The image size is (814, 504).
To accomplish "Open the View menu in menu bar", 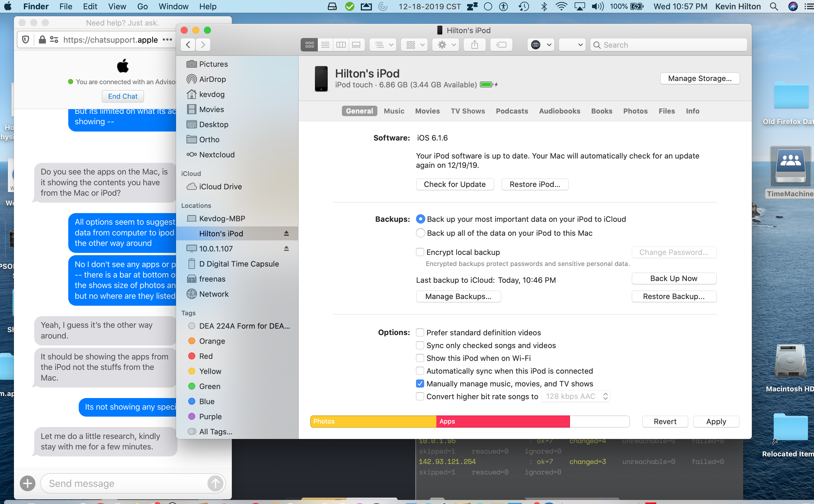I will (x=117, y=6).
